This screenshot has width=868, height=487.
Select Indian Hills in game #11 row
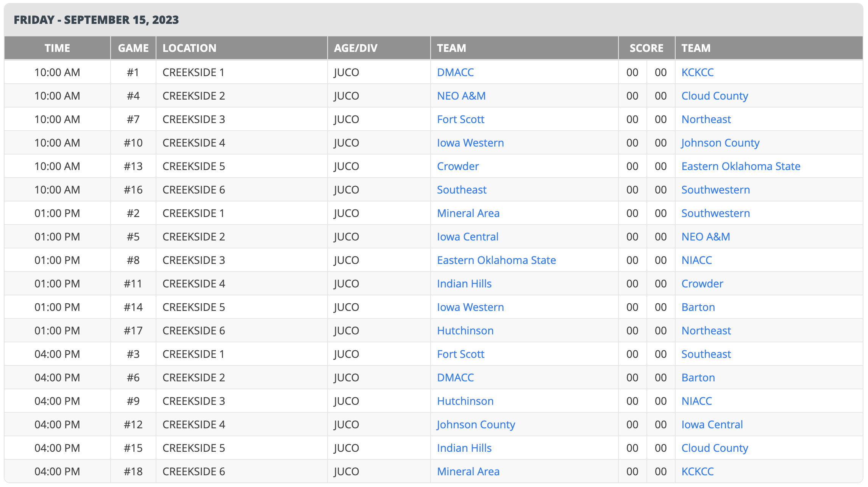(x=464, y=284)
